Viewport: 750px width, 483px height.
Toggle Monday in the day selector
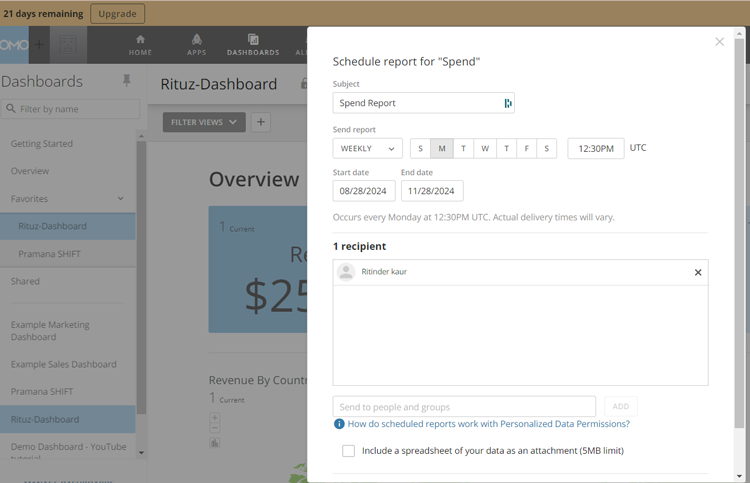click(442, 149)
